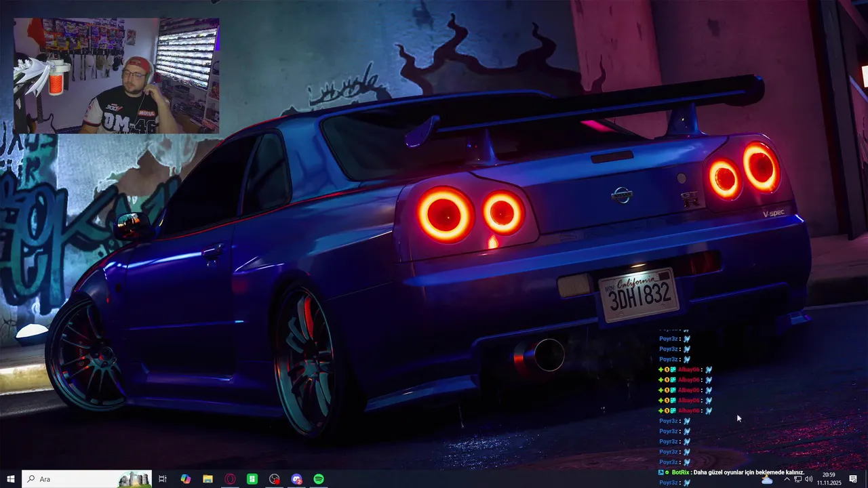Image resolution: width=868 pixels, height=488 pixels.
Task: Open Spotify from the taskbar
Action: [319, 479]
